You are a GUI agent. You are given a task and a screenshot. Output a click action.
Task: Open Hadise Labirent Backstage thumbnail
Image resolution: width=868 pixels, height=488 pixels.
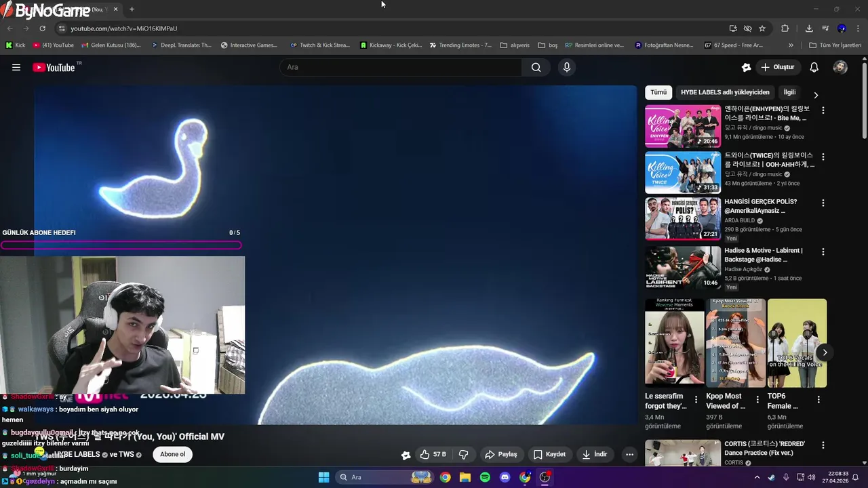click(x=683, y=267)
